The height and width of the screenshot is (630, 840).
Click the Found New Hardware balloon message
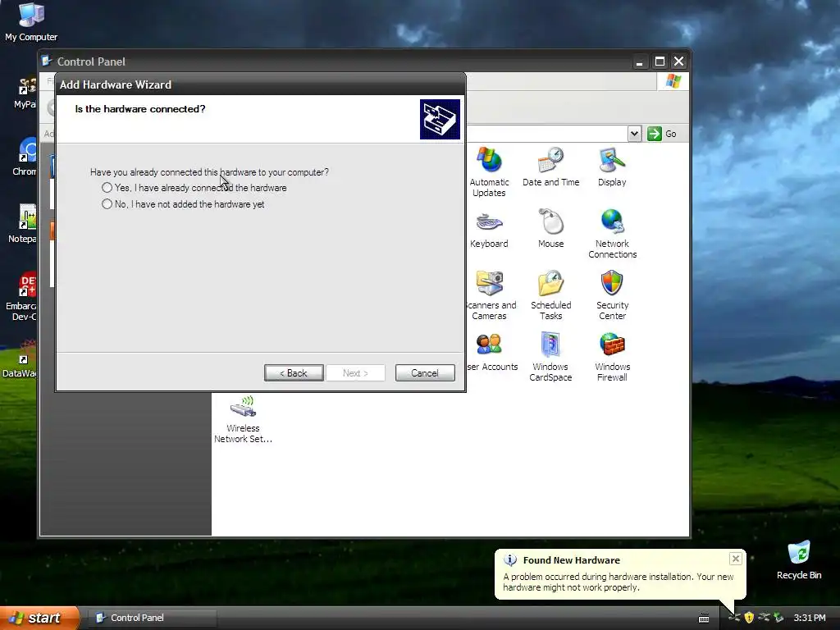click(619, 582)
